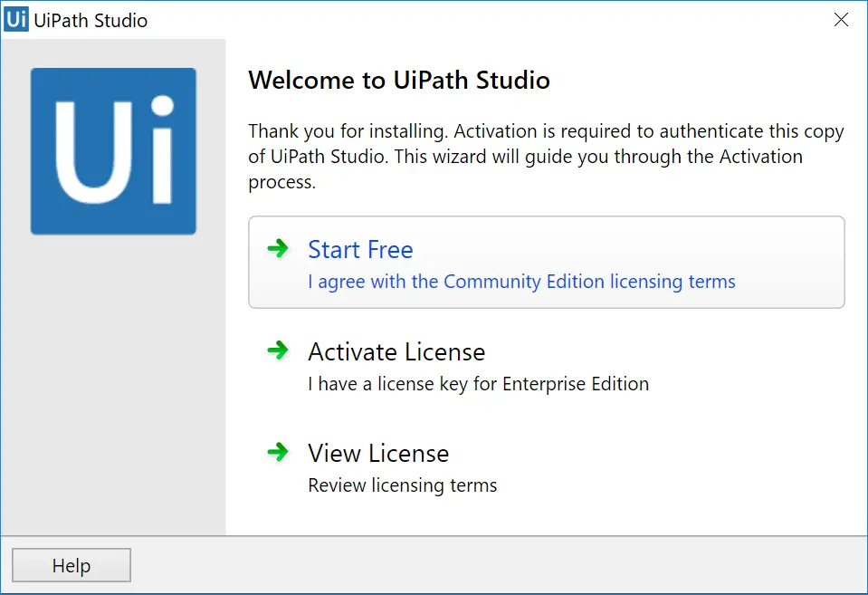Click the gray sidebar area below the logo
This screenshot has height=595, width=868.
click(113, 382)
